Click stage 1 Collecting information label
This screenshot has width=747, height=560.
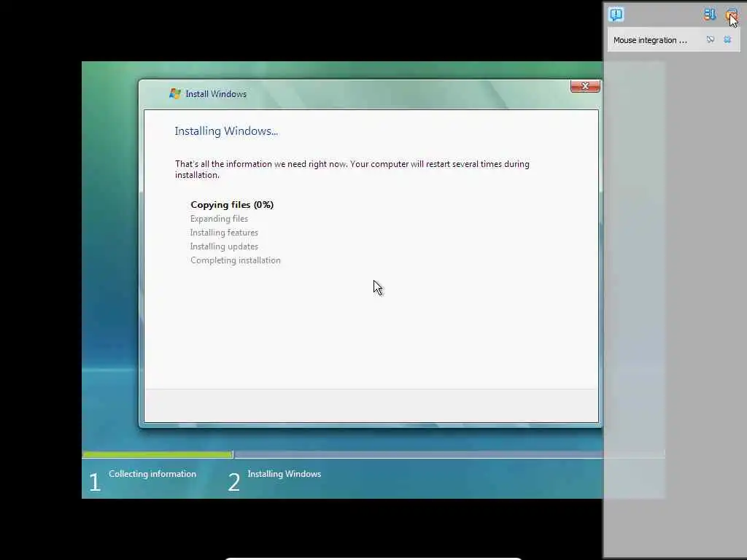pyautogui.click(x=152, y=474)
